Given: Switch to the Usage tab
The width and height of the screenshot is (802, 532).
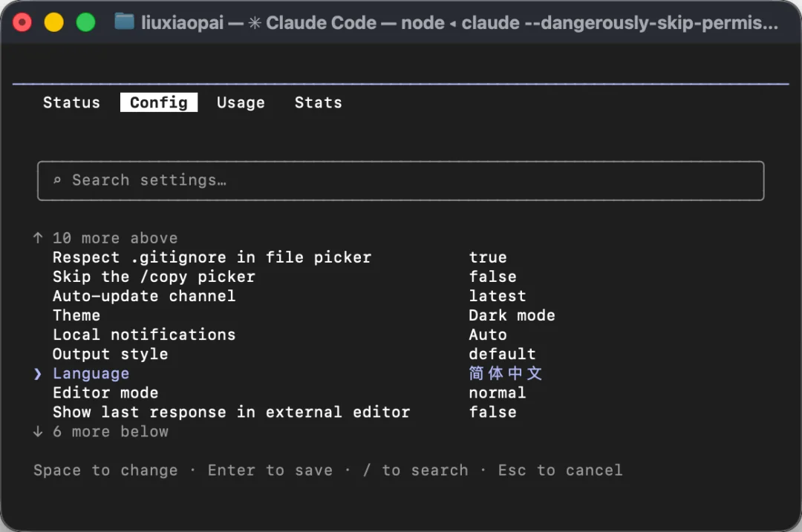Looking at the screenshot, I should (x=241, y=102).
